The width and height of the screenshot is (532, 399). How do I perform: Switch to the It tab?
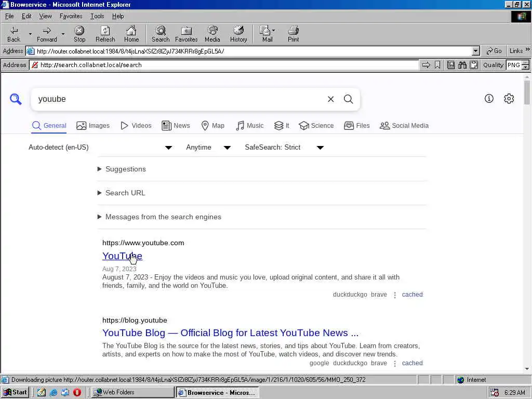click(x=282, y=126)
